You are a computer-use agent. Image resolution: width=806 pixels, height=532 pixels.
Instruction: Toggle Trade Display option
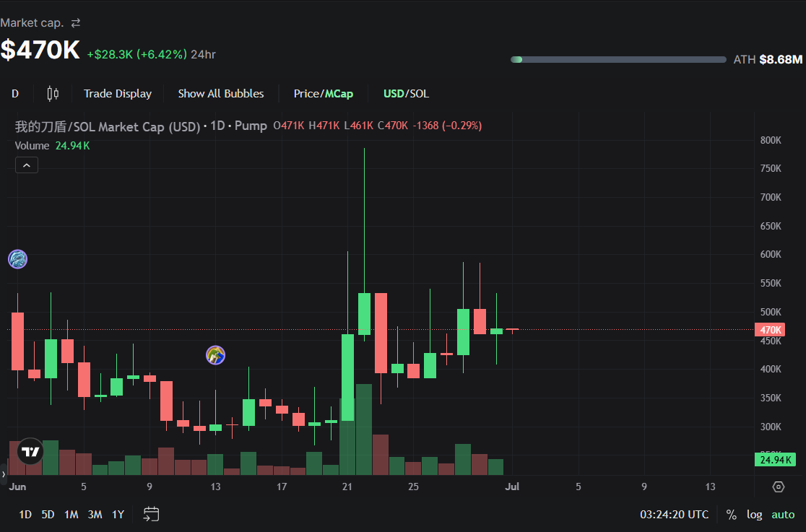[118, 94]
